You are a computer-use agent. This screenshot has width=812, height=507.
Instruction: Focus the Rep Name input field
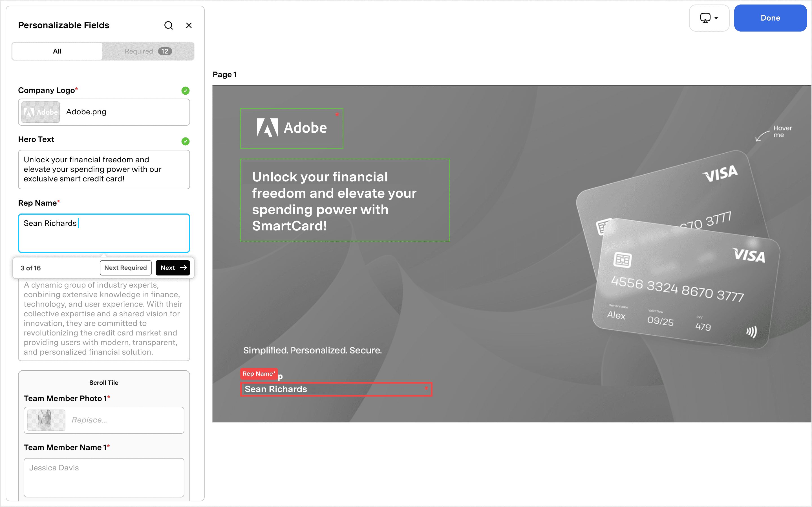tap(104, 233)
